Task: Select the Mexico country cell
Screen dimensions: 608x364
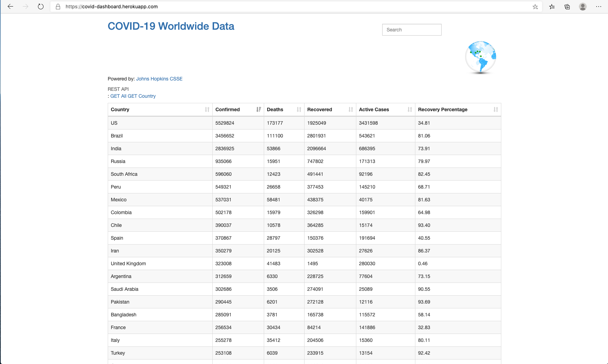Action: pos(160,200)
